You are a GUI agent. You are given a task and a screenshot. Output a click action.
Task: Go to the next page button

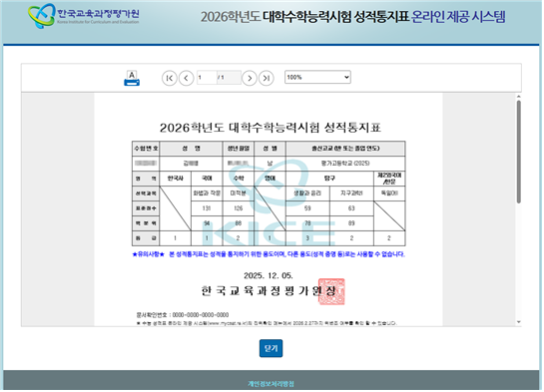pyautogui.click(x=250, y=79)
